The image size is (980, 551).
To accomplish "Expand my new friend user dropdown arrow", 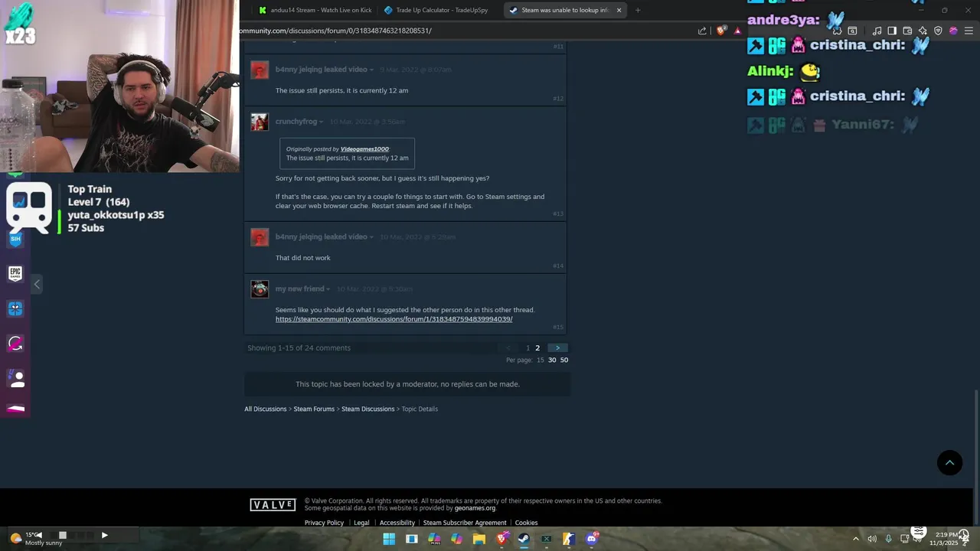I will (x=328, y=289).
